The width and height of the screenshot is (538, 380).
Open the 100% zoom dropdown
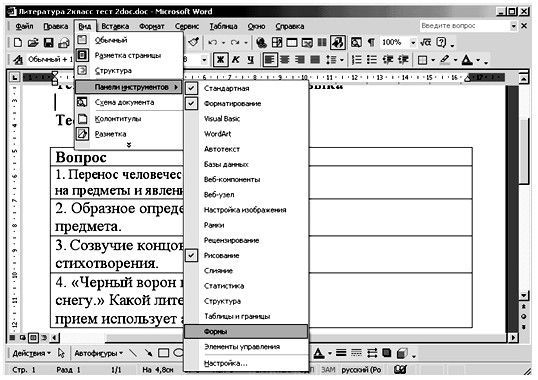(413, 43)
